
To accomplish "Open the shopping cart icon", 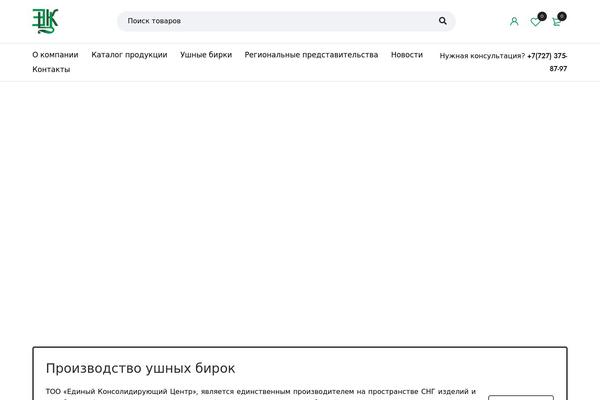I will (x=557, y=22).
